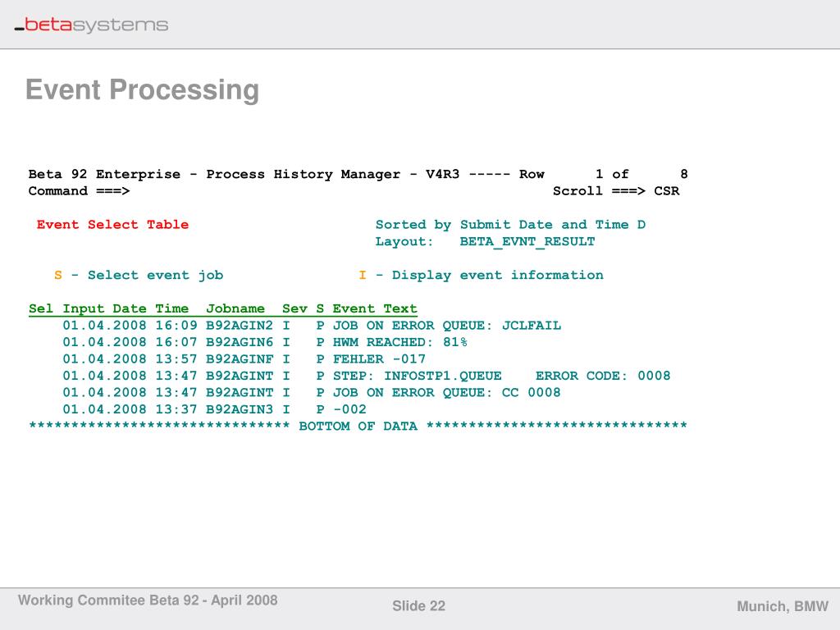Click B92AGINT in the CC 0008 row

coord(240,393)
